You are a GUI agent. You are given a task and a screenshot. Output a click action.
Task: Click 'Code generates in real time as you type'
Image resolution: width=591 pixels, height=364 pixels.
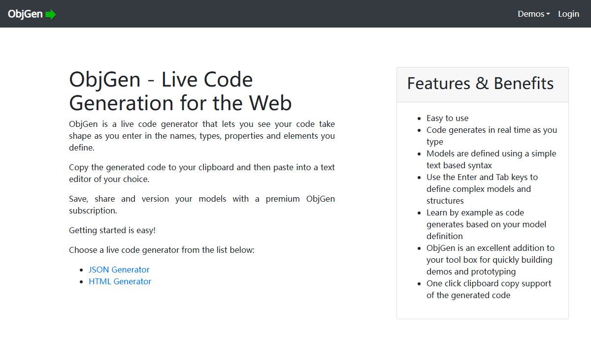tap(492, 136)
